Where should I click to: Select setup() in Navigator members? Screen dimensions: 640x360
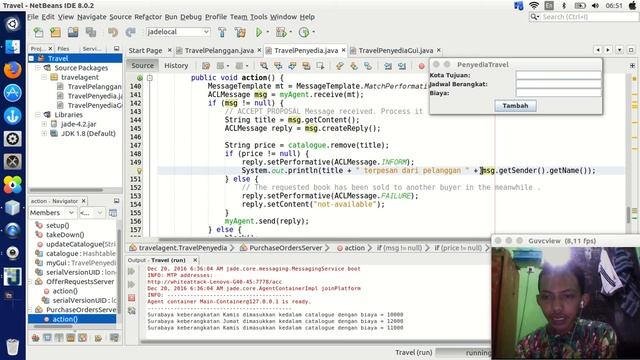click(58, 225)
